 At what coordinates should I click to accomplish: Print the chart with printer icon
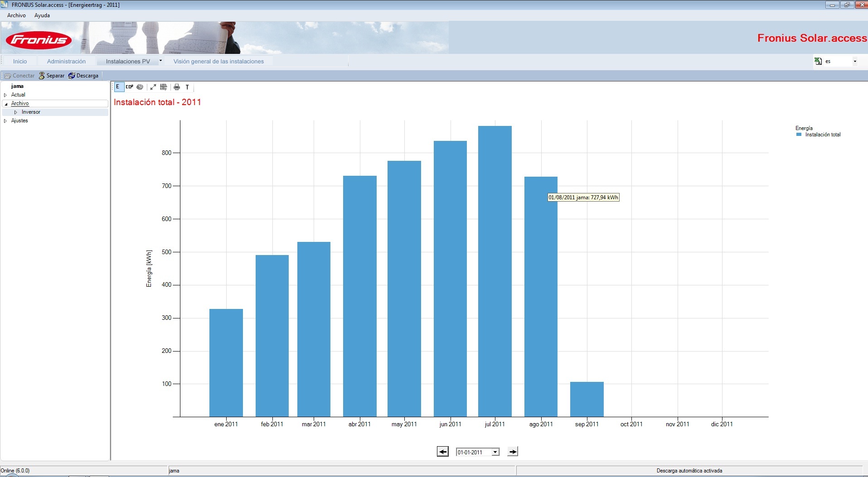pos(177,87)
